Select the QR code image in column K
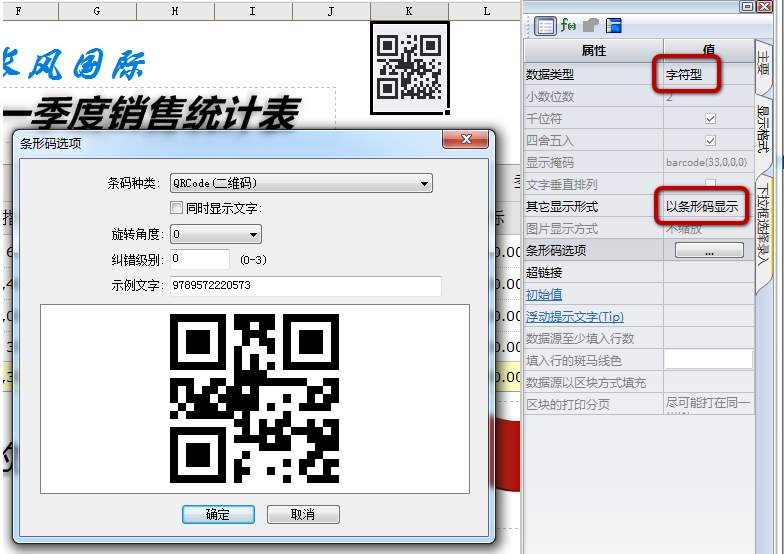The width and height of the screenshot is (784, 554). click(x=410, y=68)
